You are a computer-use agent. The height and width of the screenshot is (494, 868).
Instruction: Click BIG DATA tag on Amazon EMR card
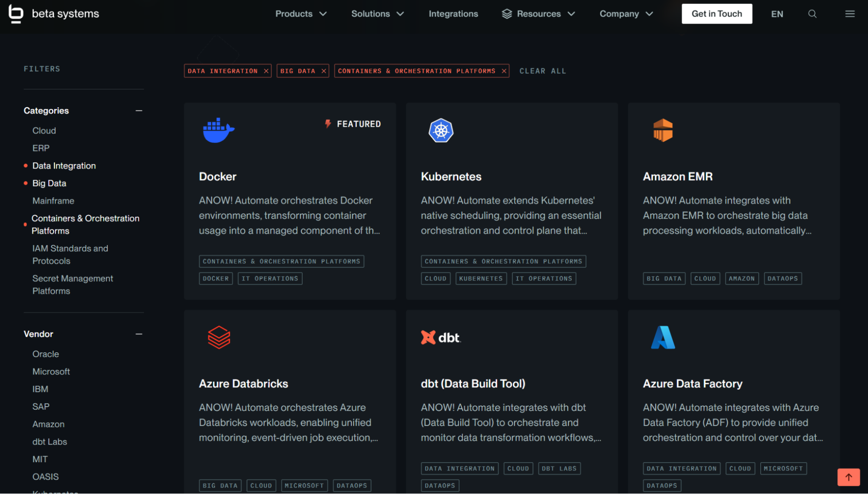tap(663, 278)
